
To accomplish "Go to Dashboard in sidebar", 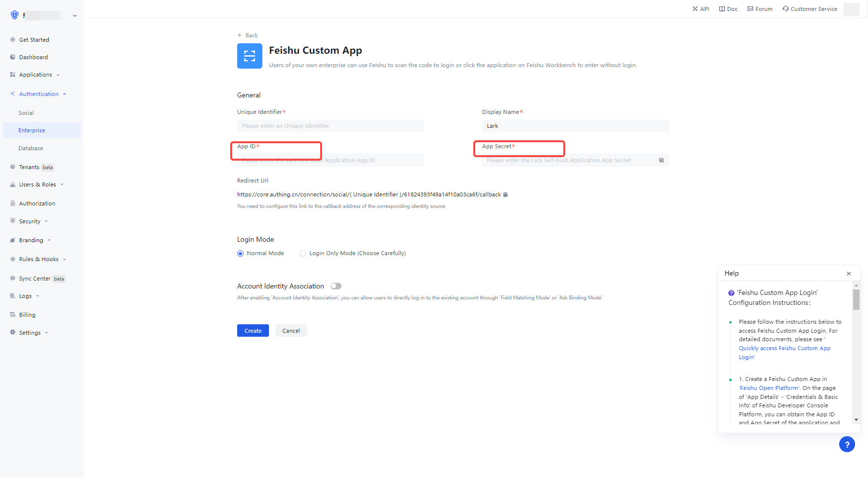I will click(33, 57).
